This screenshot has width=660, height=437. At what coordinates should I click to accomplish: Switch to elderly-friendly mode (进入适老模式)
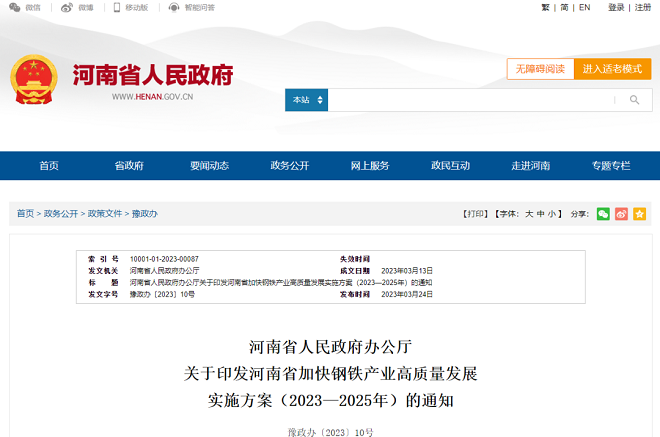pos(612,69)
